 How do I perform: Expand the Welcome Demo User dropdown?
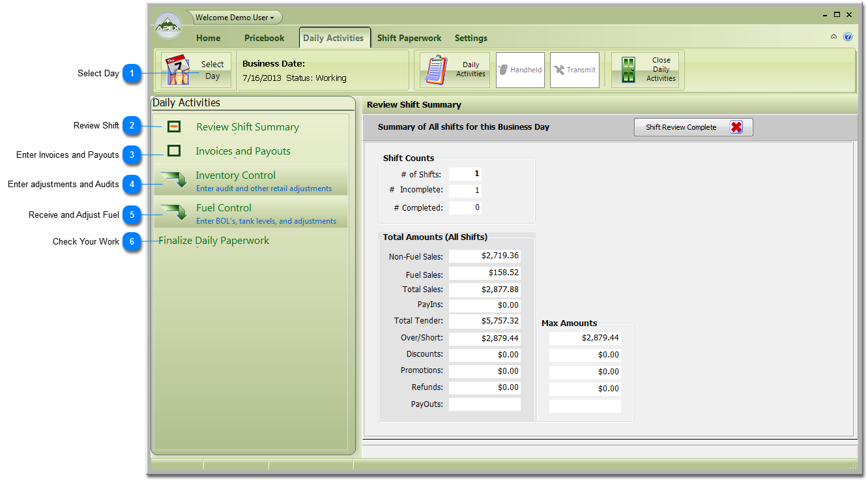pyautogui.click(x=235, y=18)
